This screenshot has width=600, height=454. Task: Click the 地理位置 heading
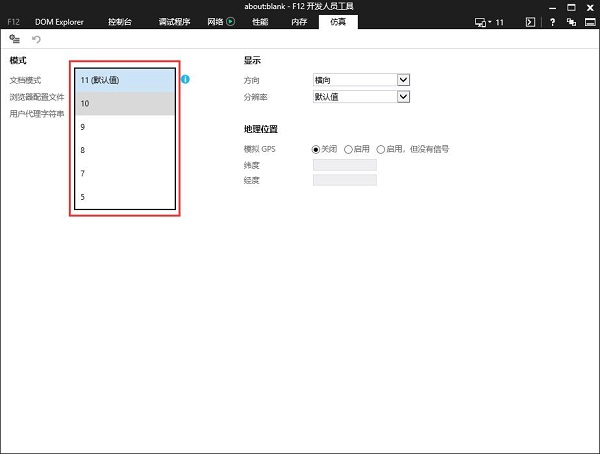[261, 129]
